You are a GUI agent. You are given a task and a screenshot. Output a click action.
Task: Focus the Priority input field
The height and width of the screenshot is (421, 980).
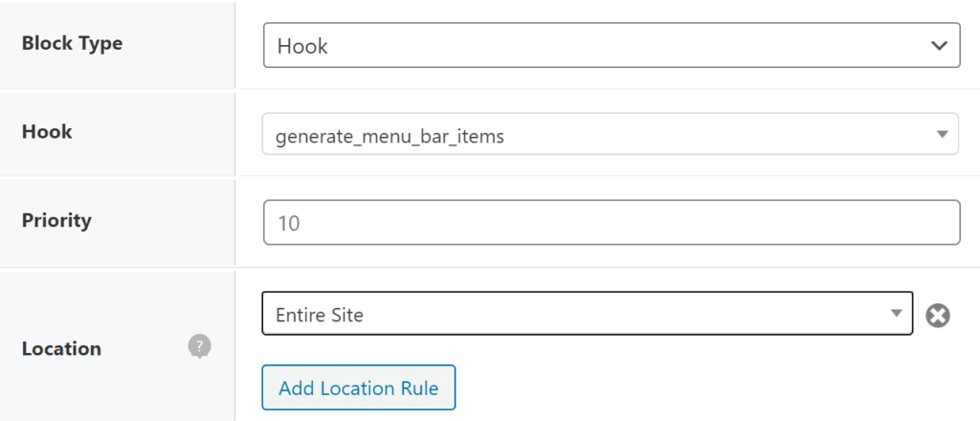(x=611, y=223)
